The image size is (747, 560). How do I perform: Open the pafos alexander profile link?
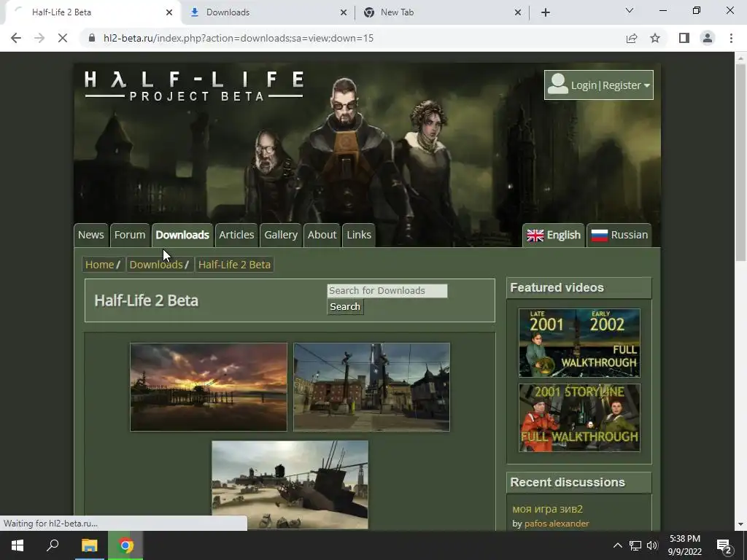click(x=557, y=524)
